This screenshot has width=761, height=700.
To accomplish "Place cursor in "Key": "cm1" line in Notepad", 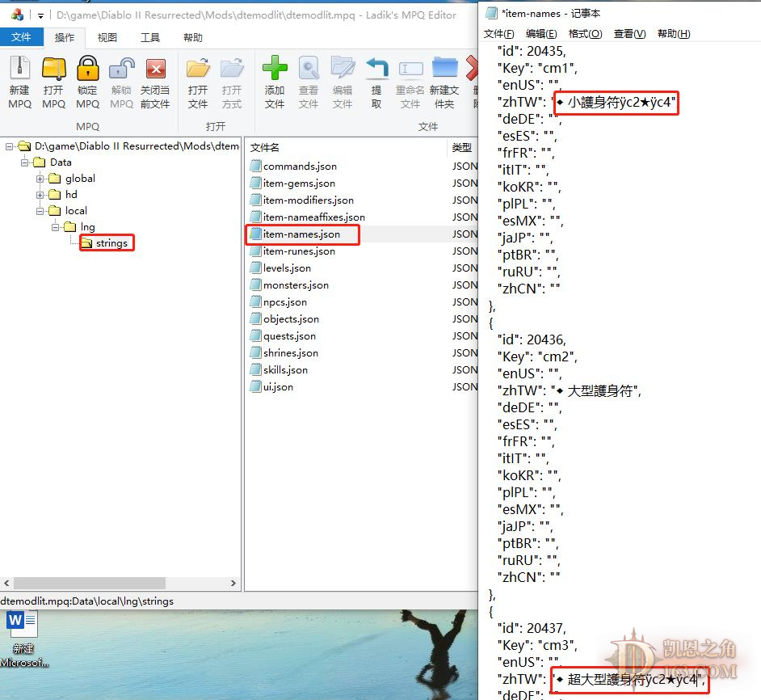I will [x=537, y=68].
